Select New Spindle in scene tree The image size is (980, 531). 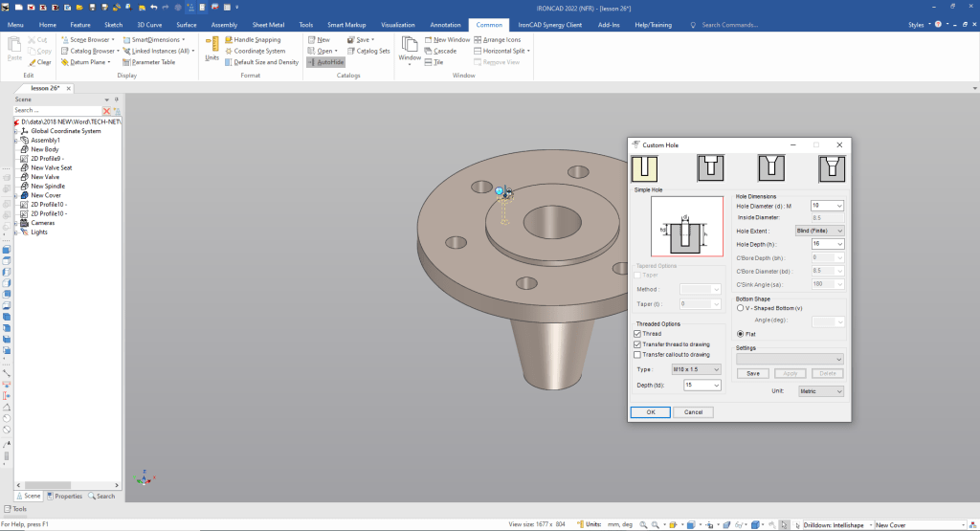(x=48, y=186)
